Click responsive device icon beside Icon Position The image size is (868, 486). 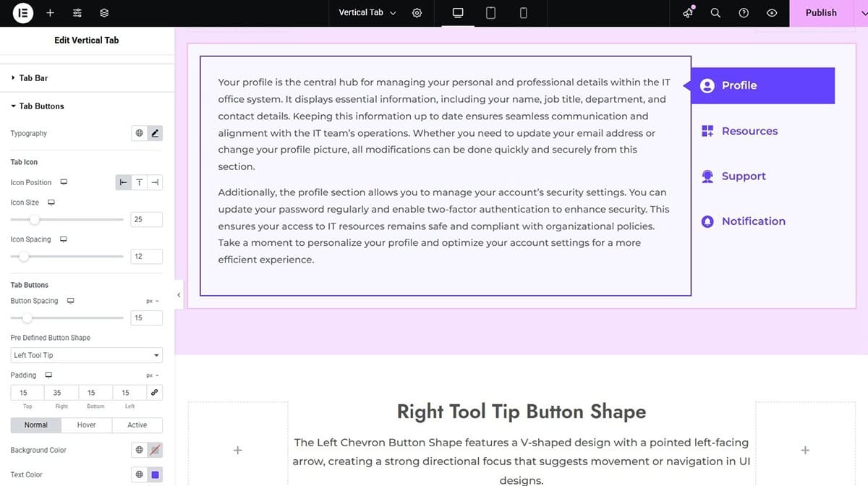click(x=64, y=182)
